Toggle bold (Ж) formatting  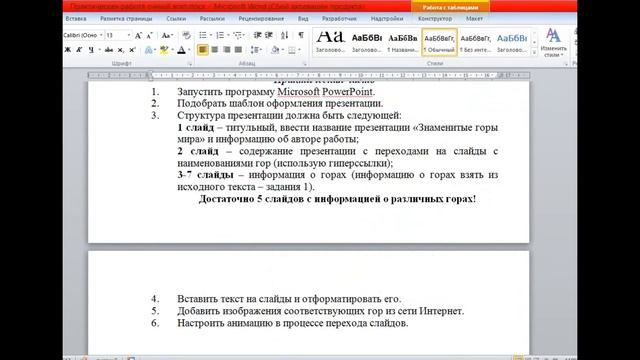tap(68, 50)
